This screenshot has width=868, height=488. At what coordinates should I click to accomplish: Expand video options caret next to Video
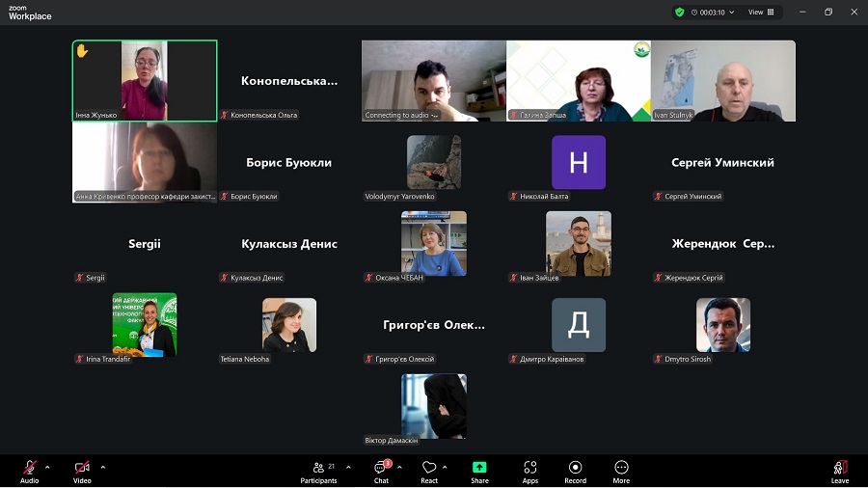(x=103, y=468)
